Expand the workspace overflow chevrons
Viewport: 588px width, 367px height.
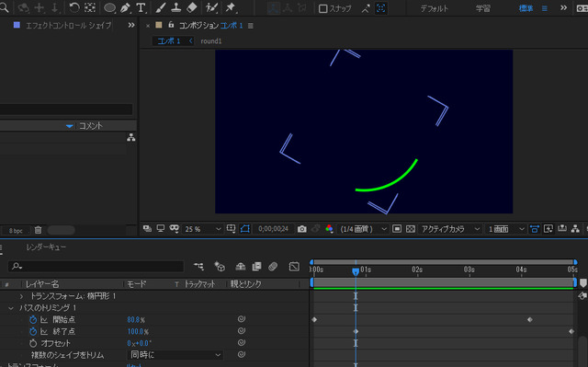(563, 8)
